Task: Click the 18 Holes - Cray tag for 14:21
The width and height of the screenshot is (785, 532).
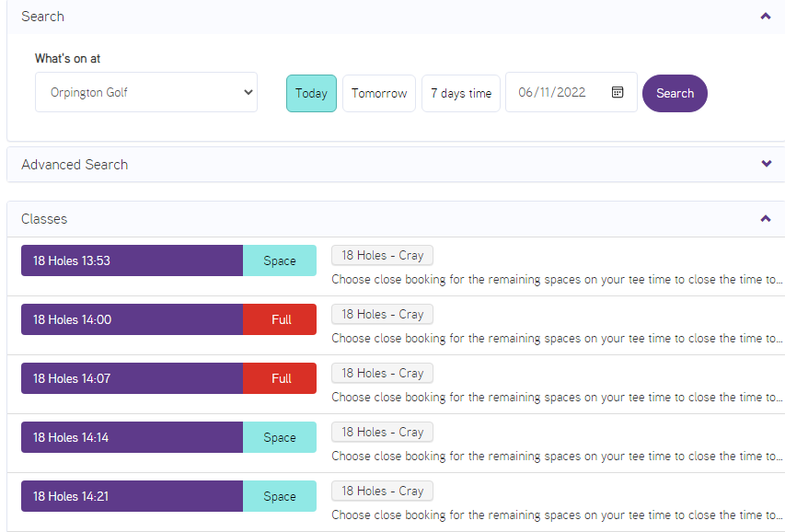Action: point(382,491)
